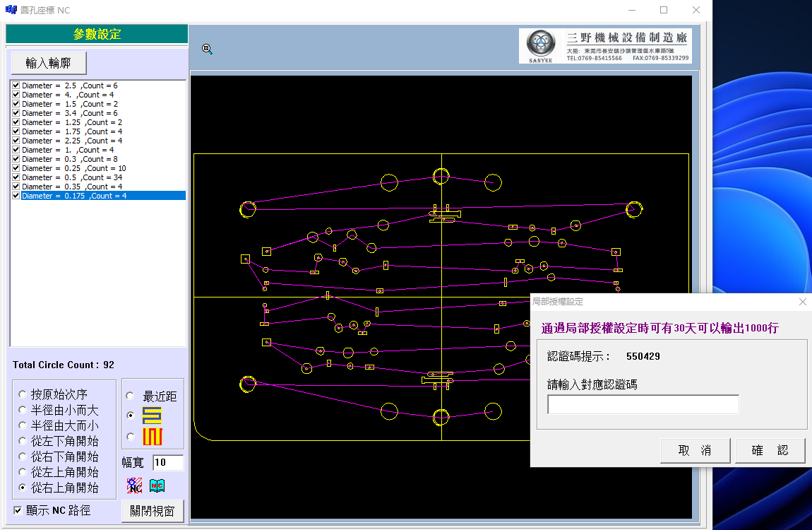Select the 最近距 radio button
The height and width of the screenshot is (530, 812).
130,396
